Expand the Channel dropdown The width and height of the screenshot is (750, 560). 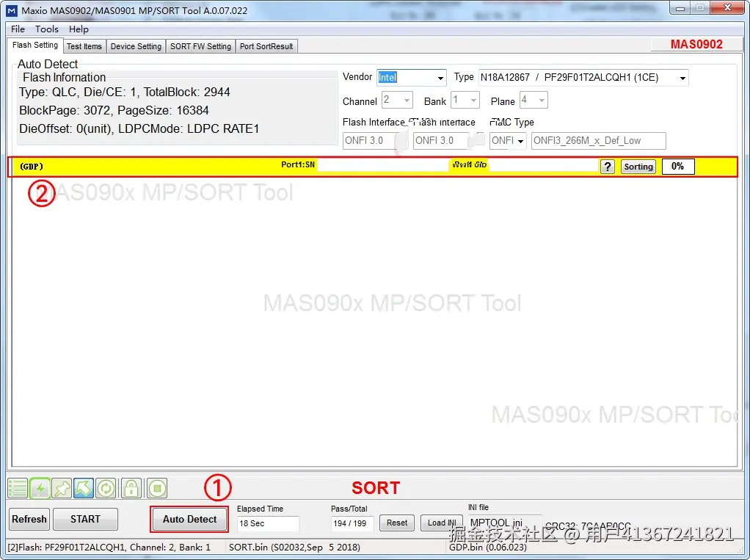click(407, 101)
